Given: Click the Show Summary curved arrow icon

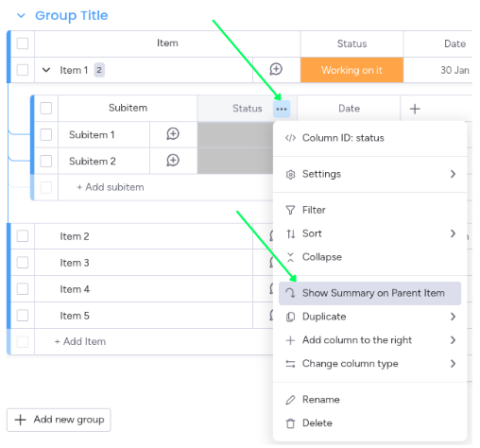Looking at the screenshot, I should point(290,293).
